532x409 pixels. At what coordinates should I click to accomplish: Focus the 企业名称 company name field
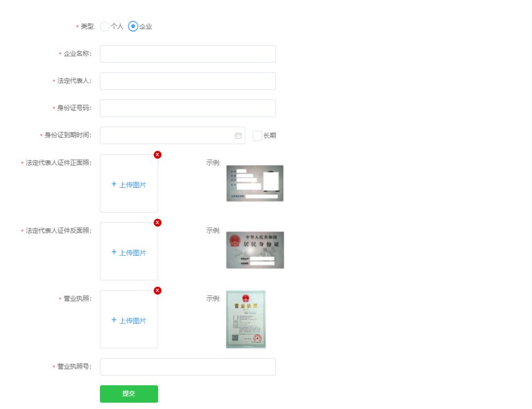187,53
